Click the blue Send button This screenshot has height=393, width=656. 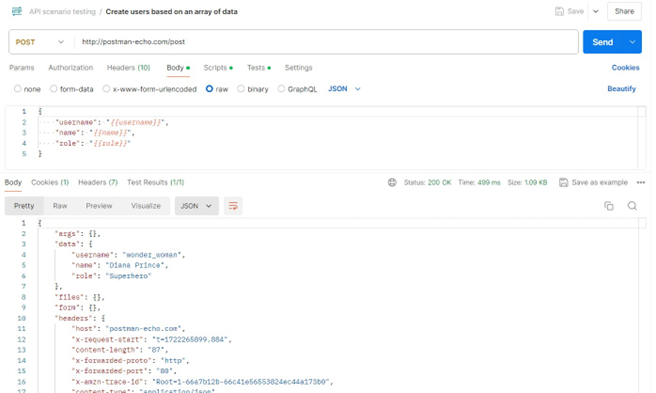603,42
